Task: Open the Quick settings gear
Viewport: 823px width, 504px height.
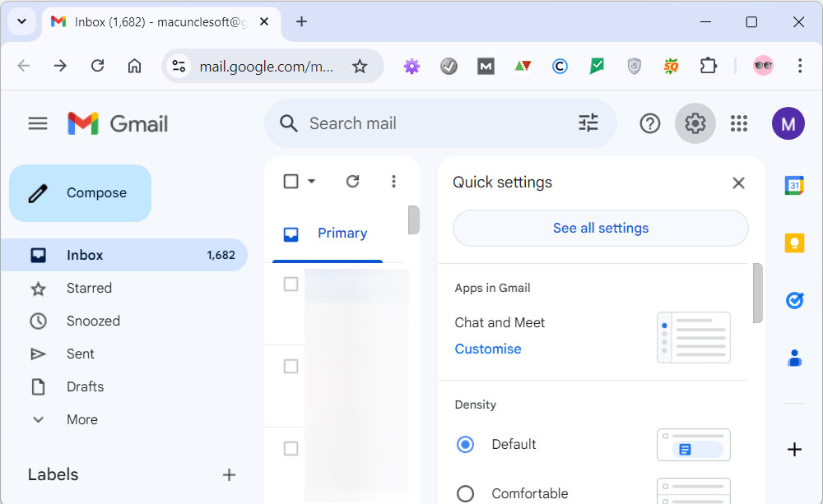Action: tap(695, 123)
